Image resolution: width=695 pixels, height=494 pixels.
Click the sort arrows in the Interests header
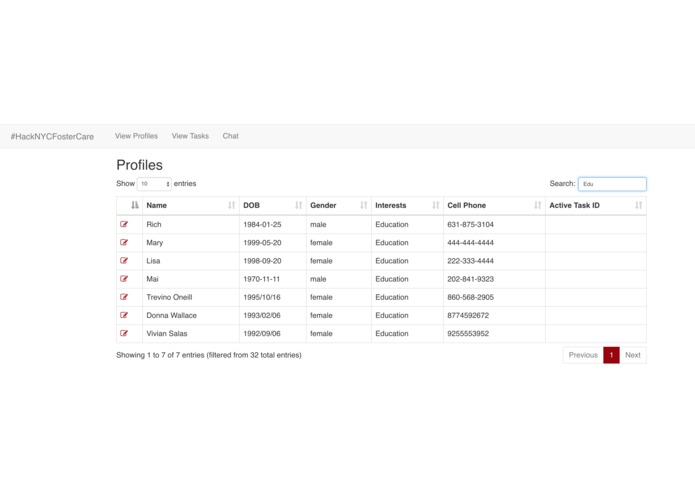436,205
